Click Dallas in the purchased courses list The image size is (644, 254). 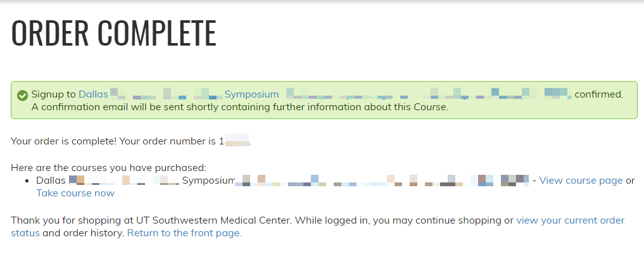pos(51,181)
